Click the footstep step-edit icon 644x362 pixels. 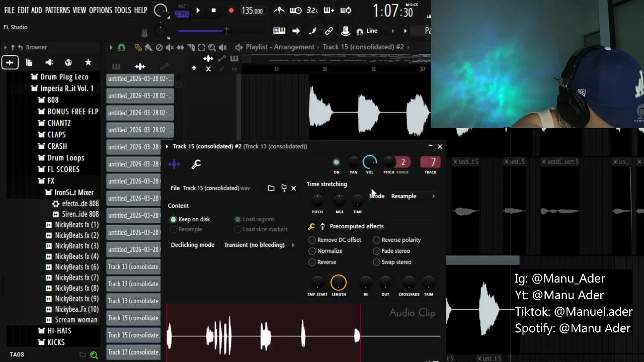point(312,31)
